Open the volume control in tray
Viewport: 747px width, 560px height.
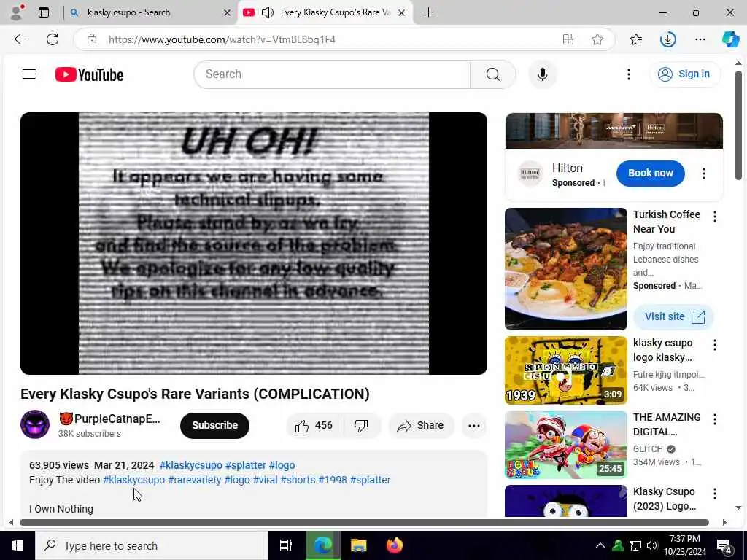click(652, 545)
